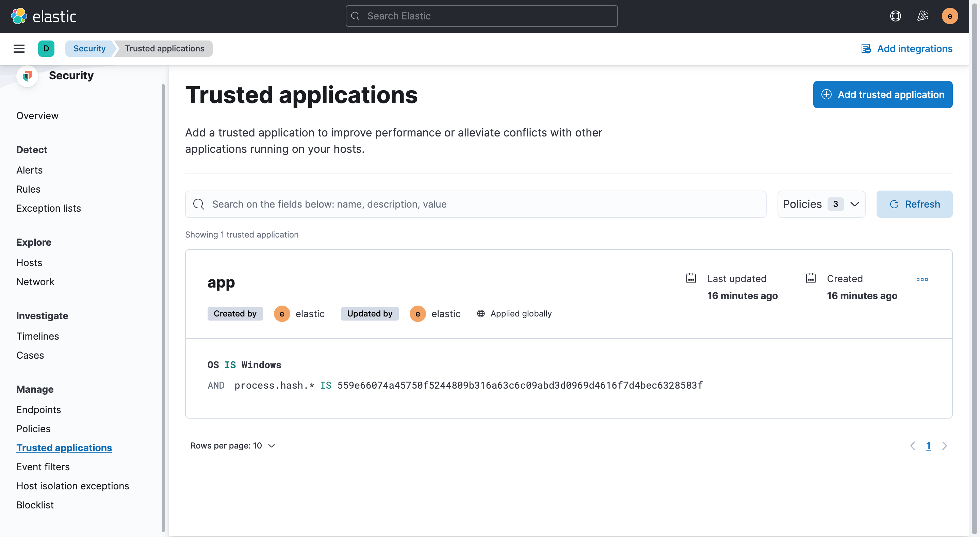Open the user avatar menu
Image resolution: width=980 pixels, height=537 pixels.
950,16
